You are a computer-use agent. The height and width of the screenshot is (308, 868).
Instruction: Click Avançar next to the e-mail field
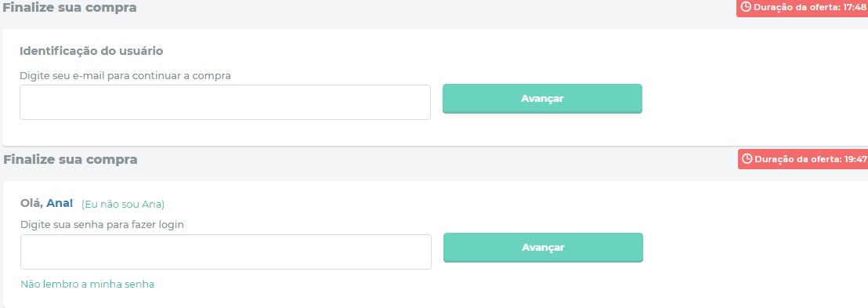pos(542,99)
